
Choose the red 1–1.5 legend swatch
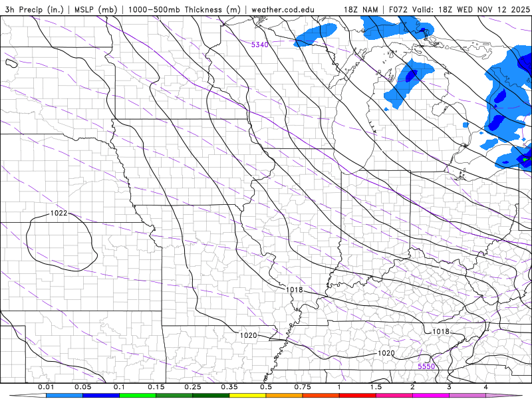click(x=358, y=396)
